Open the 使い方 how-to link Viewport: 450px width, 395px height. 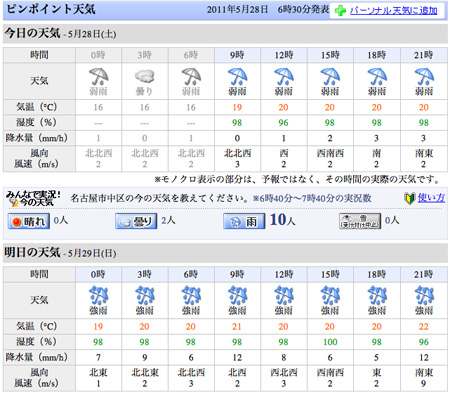(431, 198)
